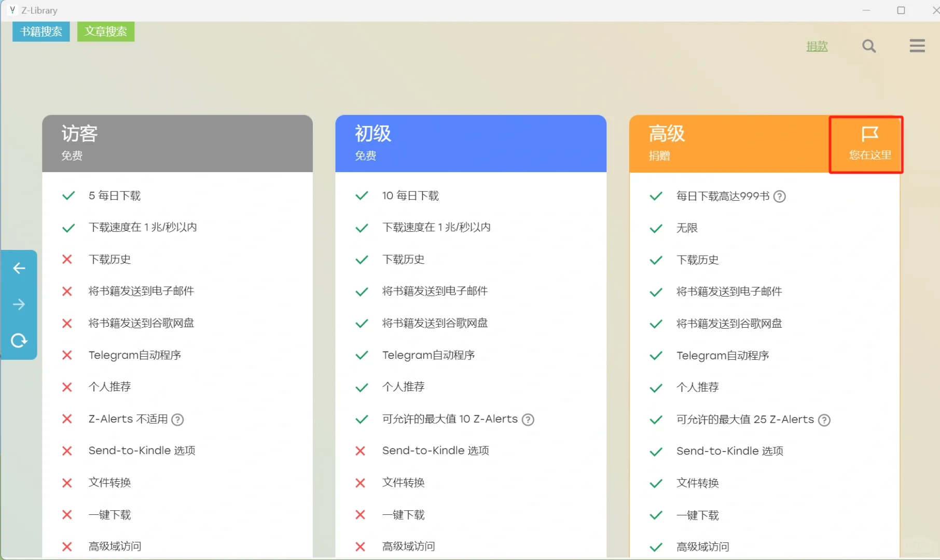This screenshot has width=940, height=560.
Task: Click help icon next to 每日下载高达999书
Action: click(x=779, y=197)
